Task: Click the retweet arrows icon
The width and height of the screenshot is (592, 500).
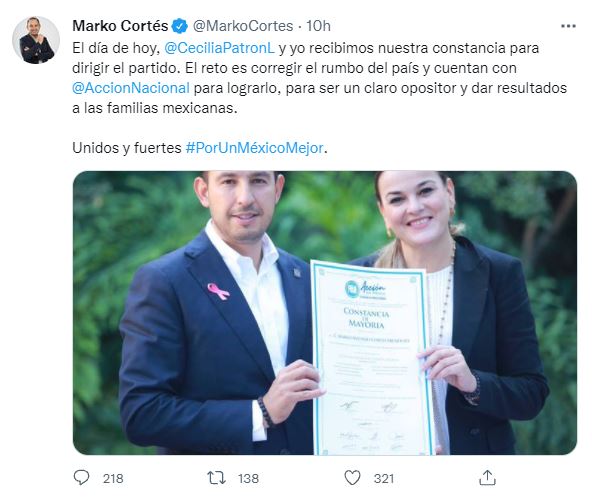Action: 216,478
